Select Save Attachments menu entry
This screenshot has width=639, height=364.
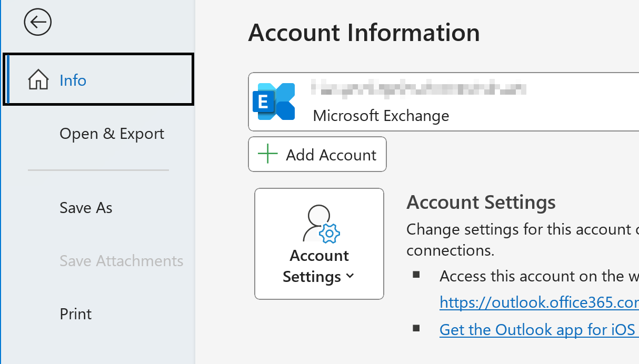(x=122, y=261)
